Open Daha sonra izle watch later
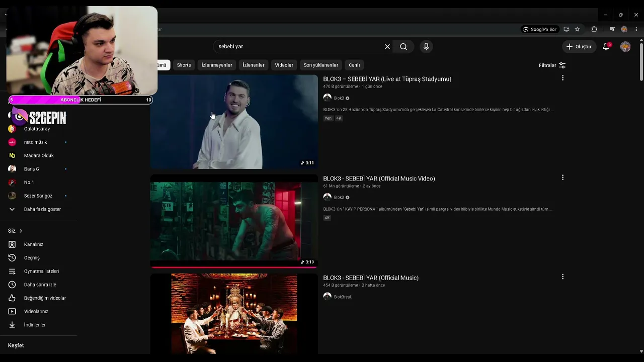 (38, 285)
